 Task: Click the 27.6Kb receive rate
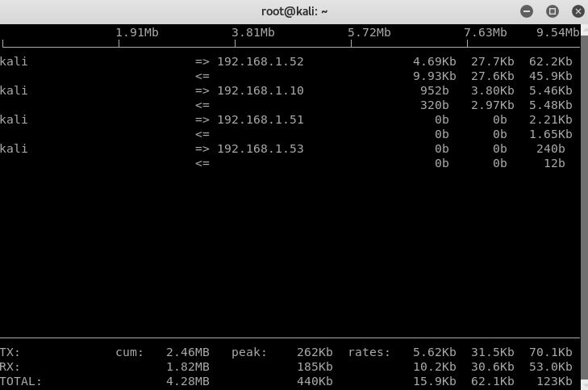(492, 76)
